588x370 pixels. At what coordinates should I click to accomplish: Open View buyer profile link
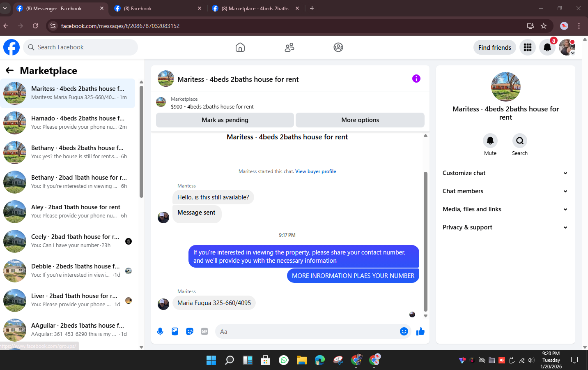[315, 171]
